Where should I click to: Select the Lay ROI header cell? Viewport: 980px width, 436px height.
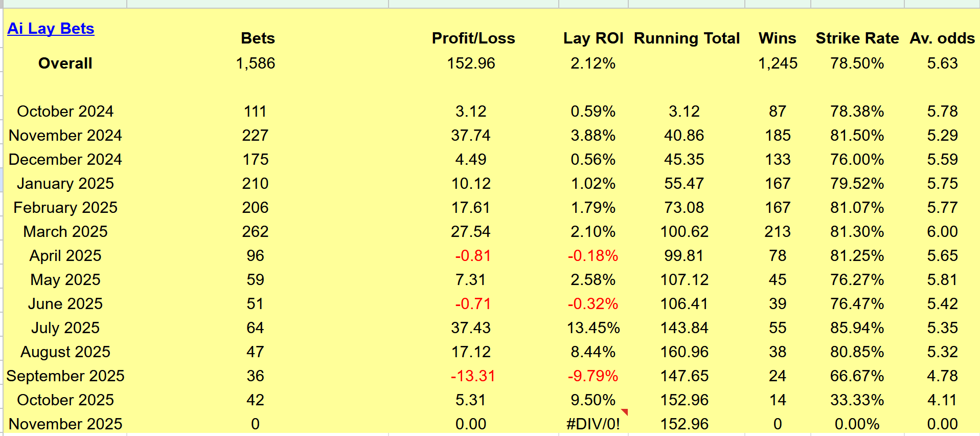[593, 38]
